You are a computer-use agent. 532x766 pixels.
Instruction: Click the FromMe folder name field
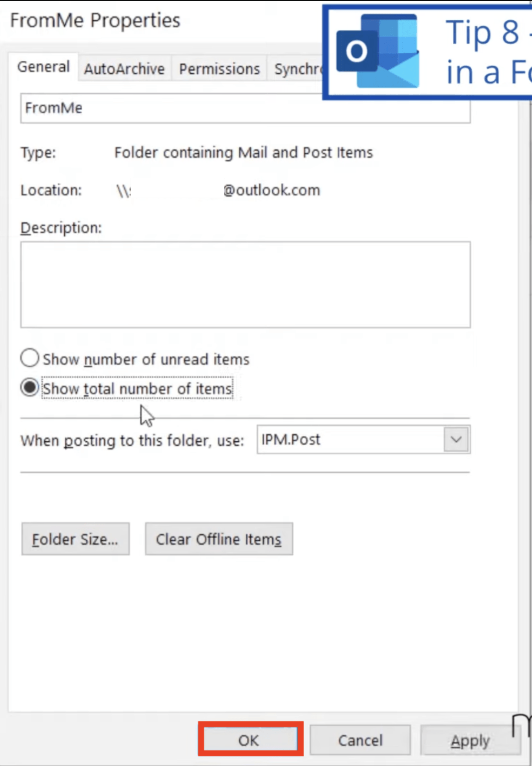tap(245, 108)
